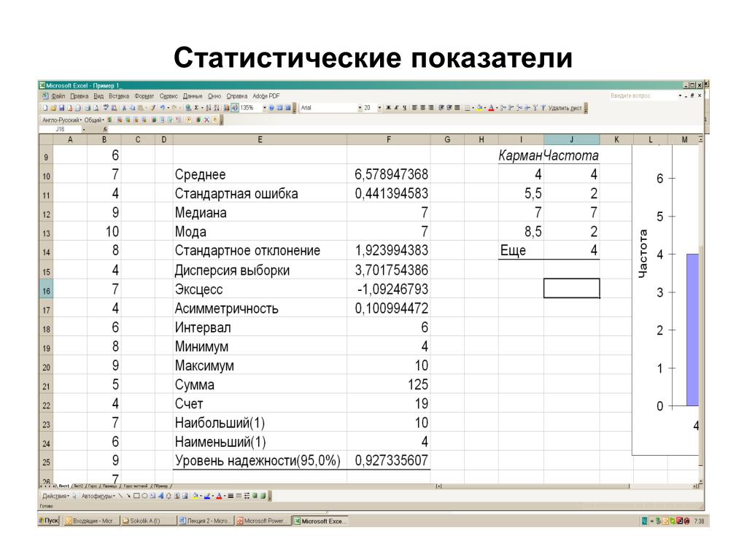Image resolution: width=747 pixels, height=560 pixels.
Task: Select the Oval drawing tool
Action: click(x=144, y=496)
